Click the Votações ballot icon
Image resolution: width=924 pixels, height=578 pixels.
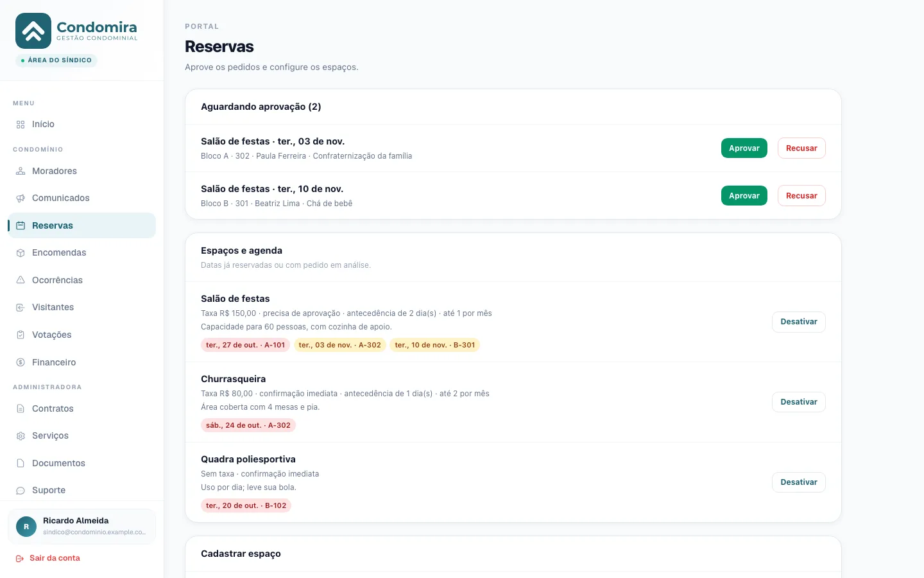click(21, 335)
